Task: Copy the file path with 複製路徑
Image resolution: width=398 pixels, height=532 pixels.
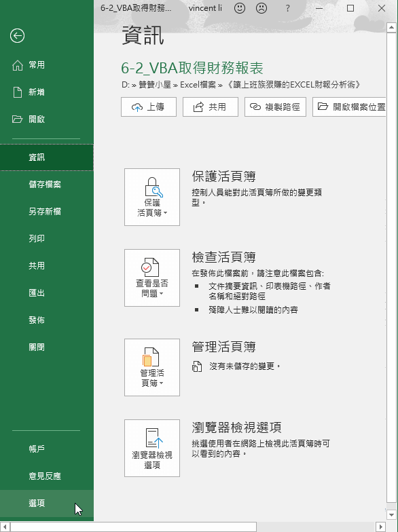Action: pyautogui.click(x=276, y=107)
